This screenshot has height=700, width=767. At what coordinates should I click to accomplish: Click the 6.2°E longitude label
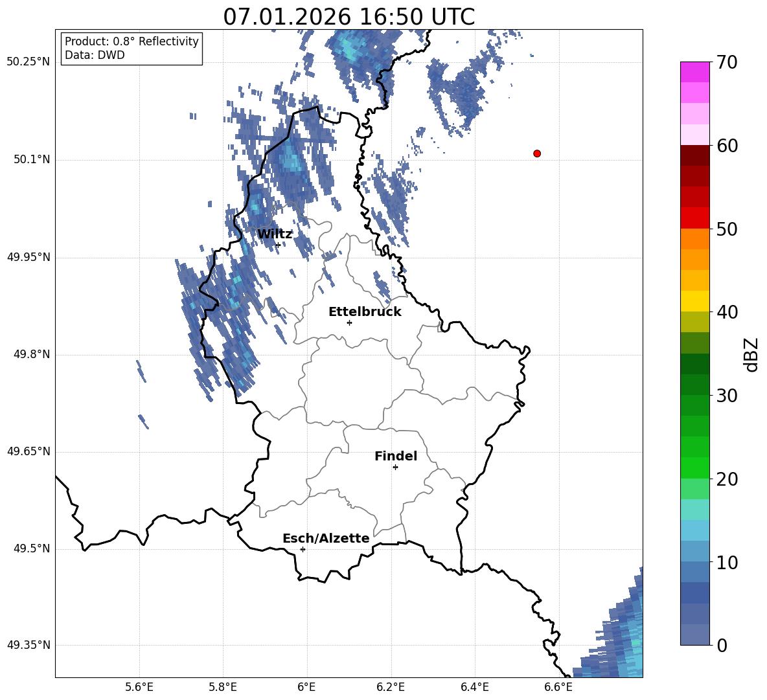tap(391, 687)
